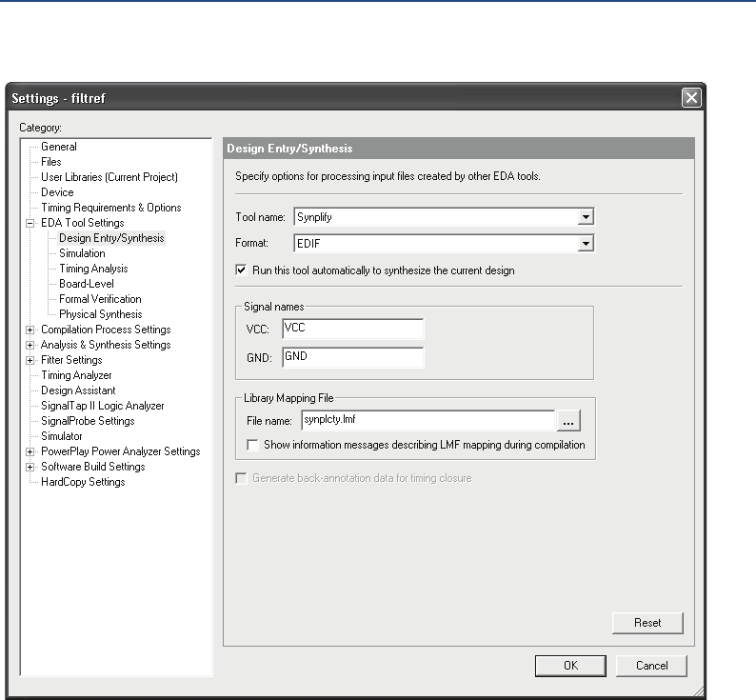Image resolution: width=756 pixels, height=700 pixels.
Task: Expand PowerPlay Power Analyzer Settings node
Action: (30, 451)
